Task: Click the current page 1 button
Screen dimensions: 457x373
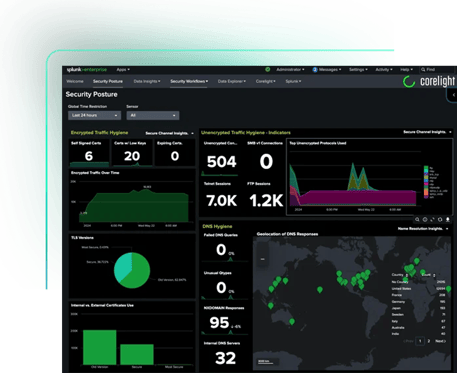Action: click(x=420, y=341)
